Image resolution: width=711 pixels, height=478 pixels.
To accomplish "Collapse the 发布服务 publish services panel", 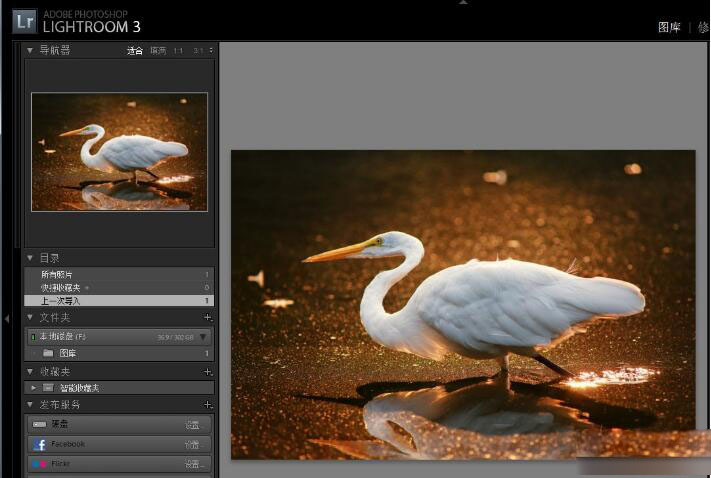I will pos(30,405).
